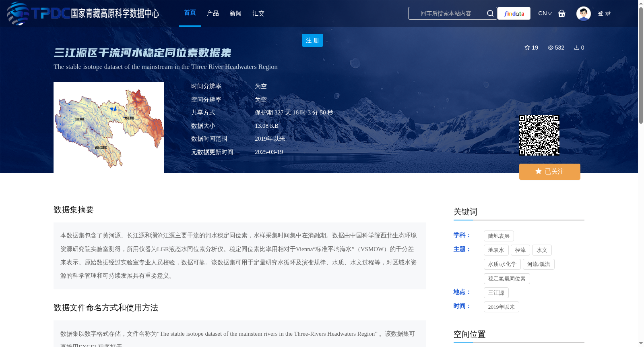Click the 2025-03-19 metadata update date
Viewport: 644px width, 347px height.
pyautogui.click(x=269, y=152)
